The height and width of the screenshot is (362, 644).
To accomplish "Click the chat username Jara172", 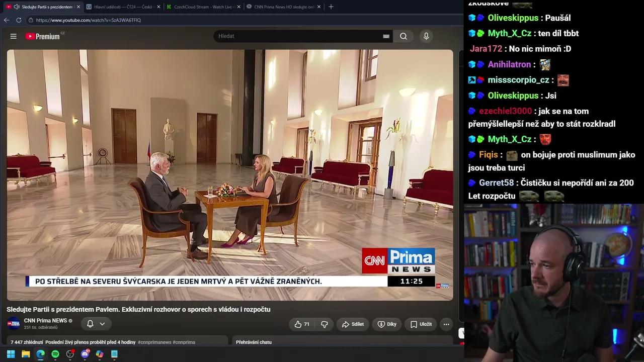I will tap(486, 49).
